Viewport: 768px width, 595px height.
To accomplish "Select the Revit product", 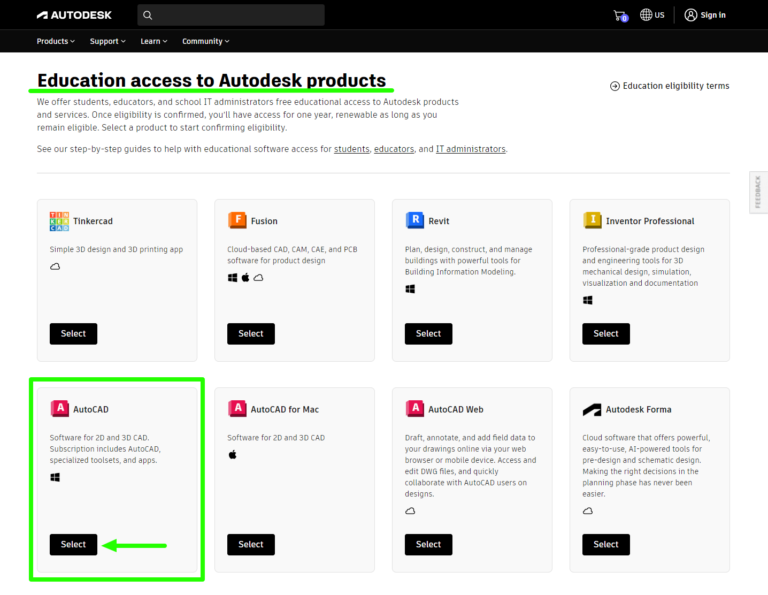I will pyautogui.click(x=429, y=333).
